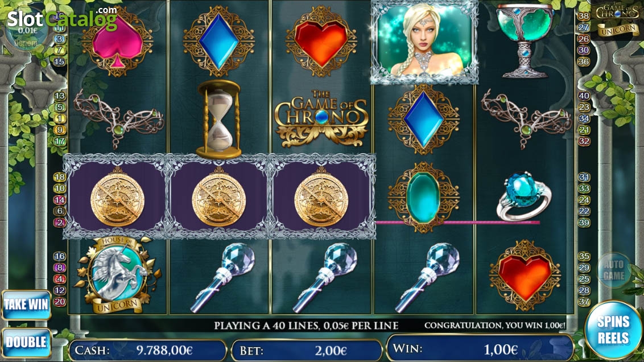The width and height of the screenshot is (644, 362).
Task: Select payline number 18 on left
Action: pyautogui.click(x=60, y=177)
